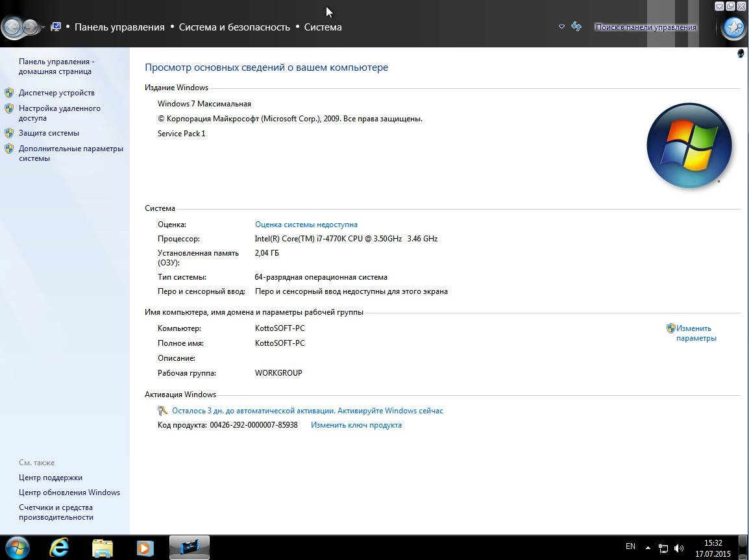This screenshot has width=749, height=560.
Task: Click shield icon beside Дополнительные параметры системы
Action: pos(9,149)
